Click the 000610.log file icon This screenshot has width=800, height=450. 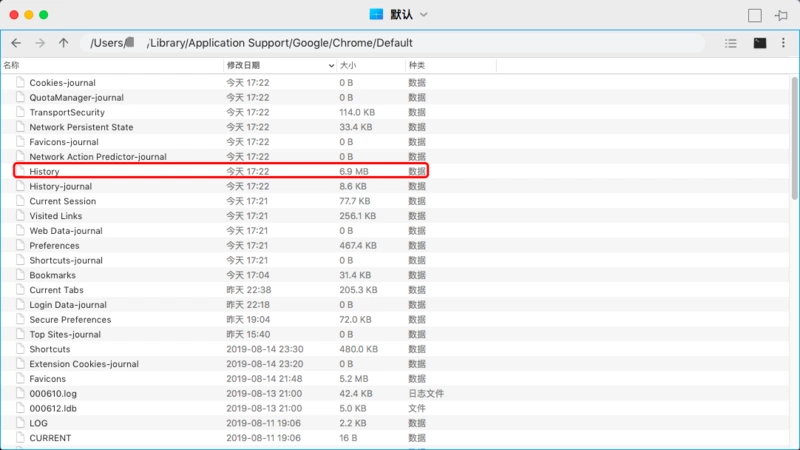click(20, 393)
